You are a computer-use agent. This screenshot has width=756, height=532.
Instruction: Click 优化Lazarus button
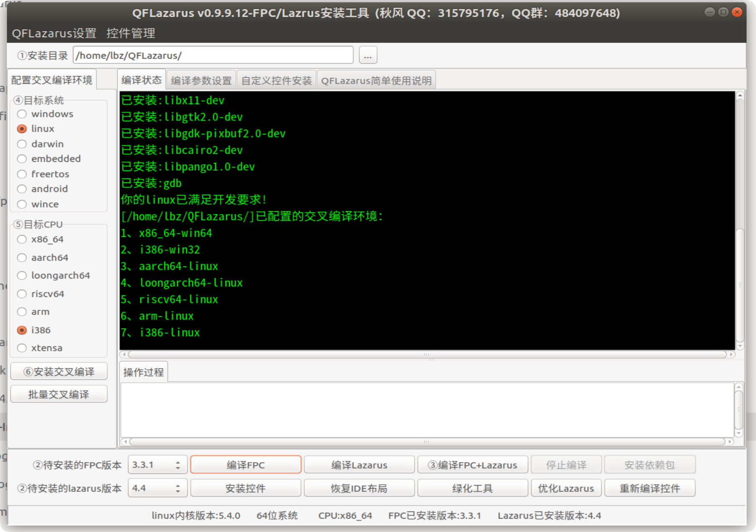(566, 488)
